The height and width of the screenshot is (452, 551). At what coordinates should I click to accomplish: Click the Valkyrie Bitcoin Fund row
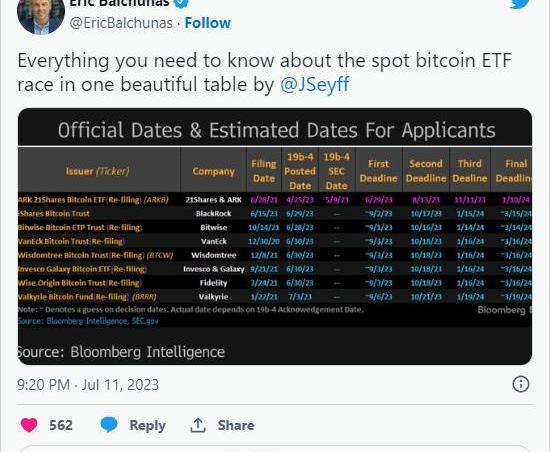[x=275, y=297]
